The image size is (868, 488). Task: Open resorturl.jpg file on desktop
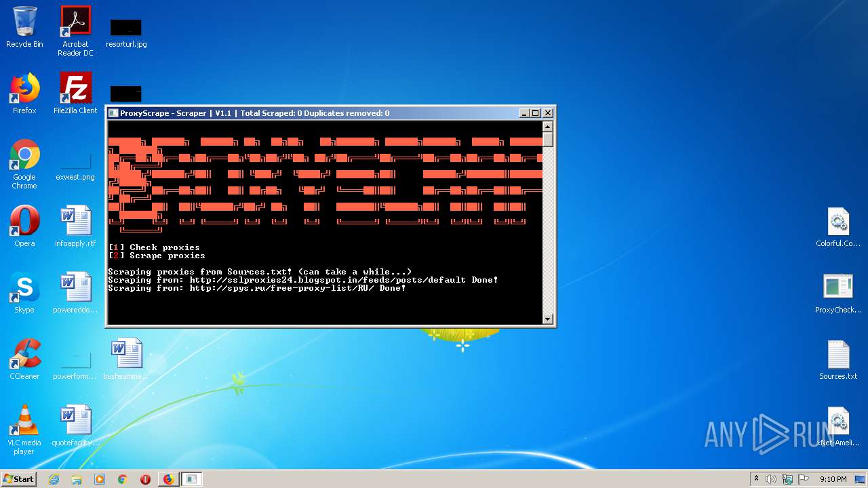126,33
